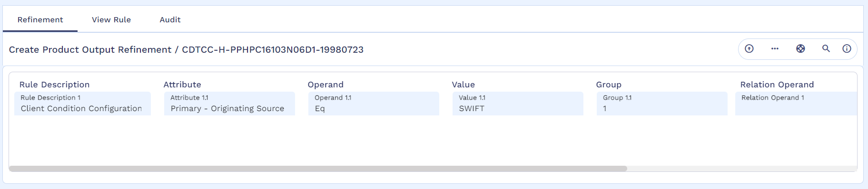
Task: Click the Rule Description column header
Action: 54,85
